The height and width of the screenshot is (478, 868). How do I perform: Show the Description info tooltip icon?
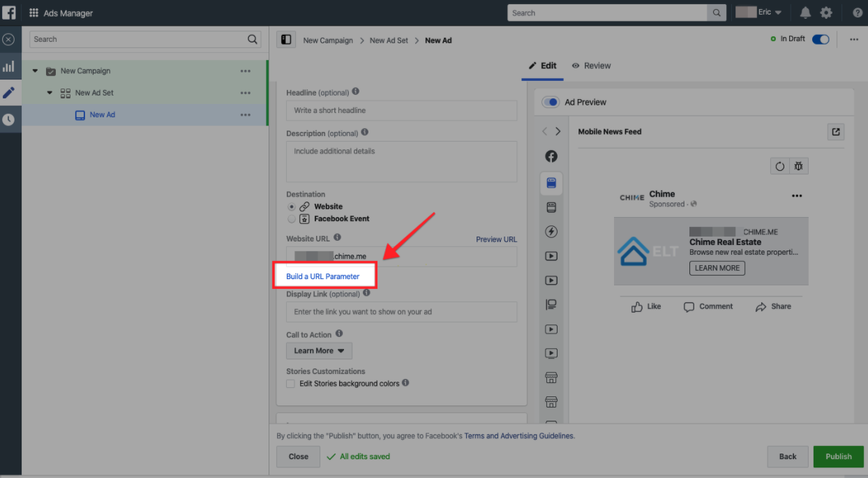[x=365, y=133]
